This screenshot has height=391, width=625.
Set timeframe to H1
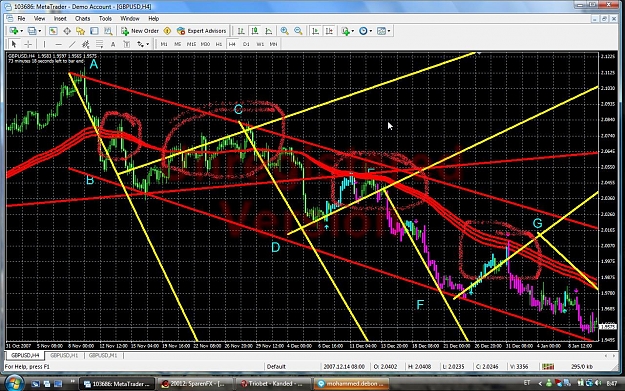[219, 44]
